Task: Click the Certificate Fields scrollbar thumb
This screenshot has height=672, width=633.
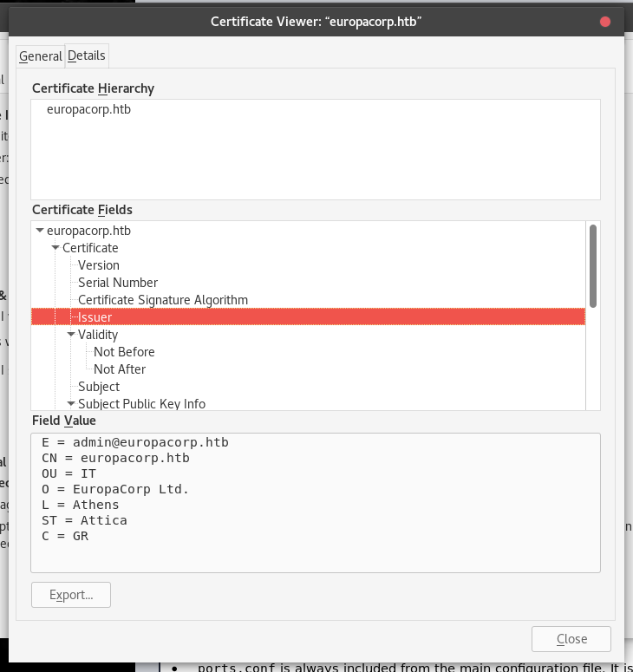Action: [x=593, y=266]
